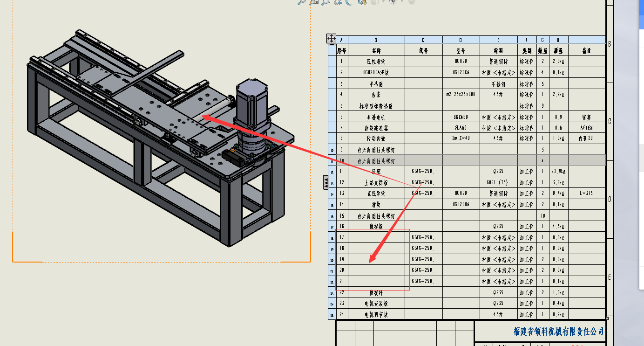
Task: Select row header 10 of the table
Action: (332, 150)
